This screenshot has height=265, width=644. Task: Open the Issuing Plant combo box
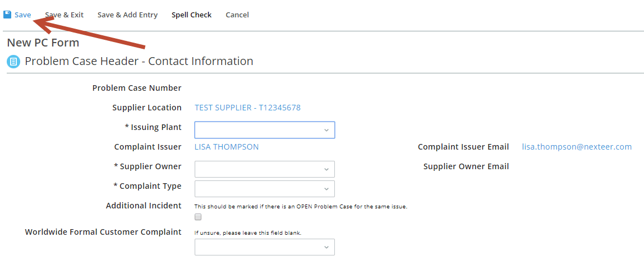tap(265, 130)
